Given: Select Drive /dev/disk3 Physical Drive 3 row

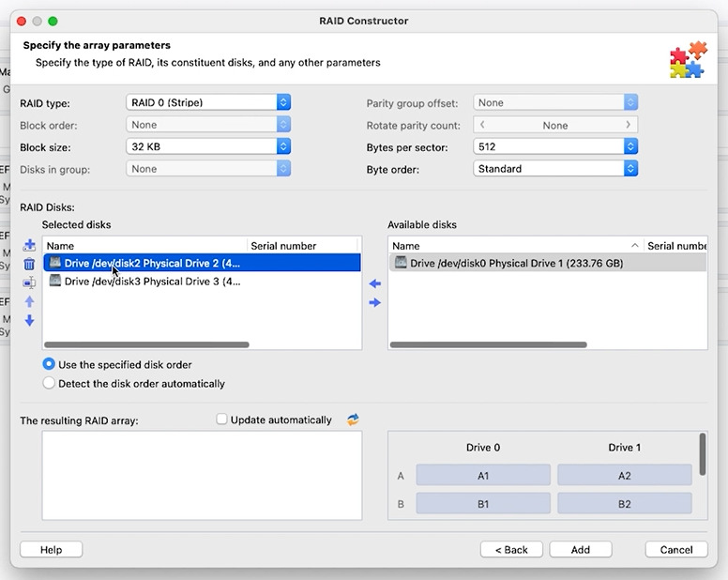Looking at the screenshot, I should tap(202, 281).
